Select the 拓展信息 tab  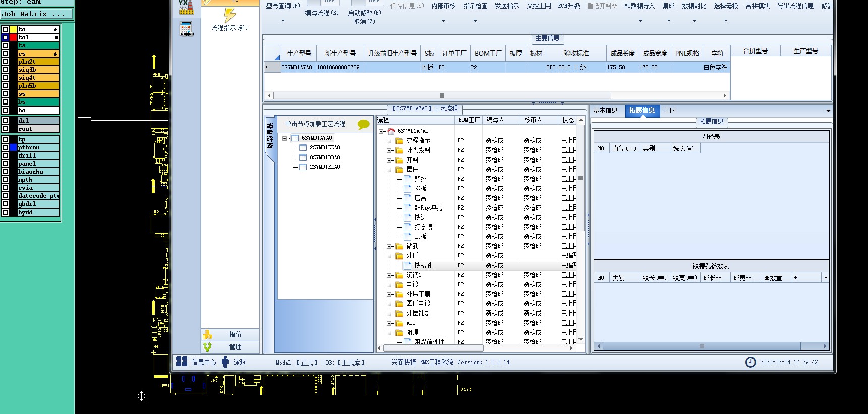(x=642, y=111)
